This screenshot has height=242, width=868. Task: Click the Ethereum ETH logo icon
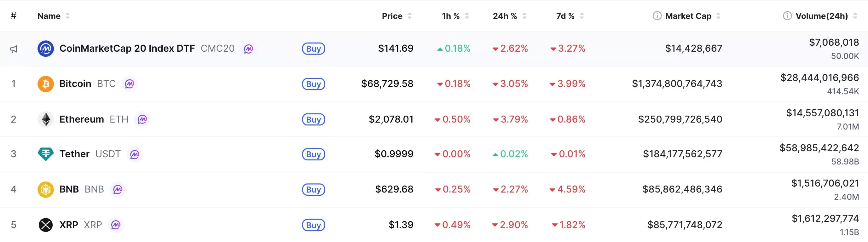pos(45,119)
